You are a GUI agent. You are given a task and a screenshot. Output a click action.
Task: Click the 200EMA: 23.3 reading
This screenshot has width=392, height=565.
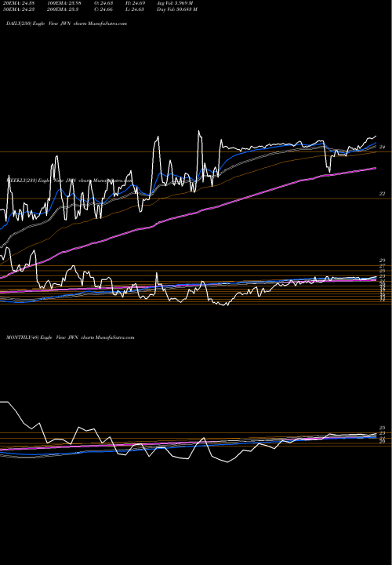61,9
